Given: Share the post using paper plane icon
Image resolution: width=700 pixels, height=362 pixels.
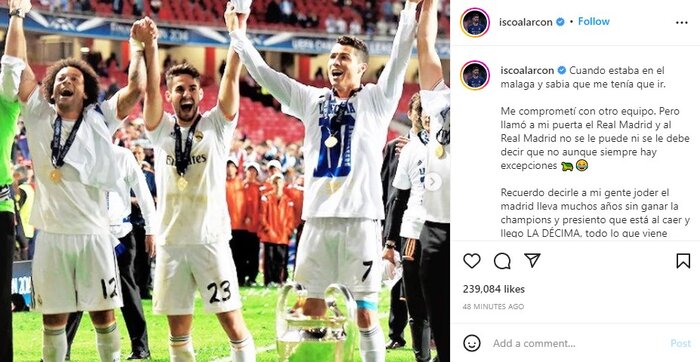Looking at the screenshot, I should 532,260.
